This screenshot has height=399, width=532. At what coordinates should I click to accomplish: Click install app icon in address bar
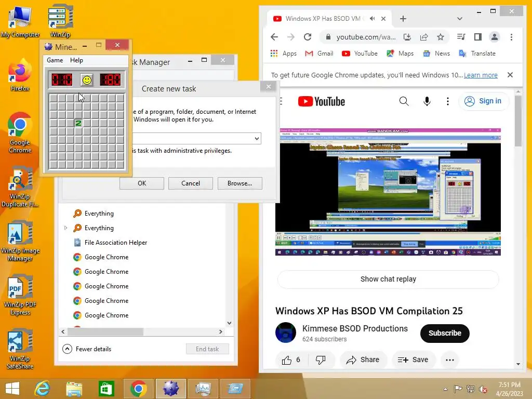pos(407,37)
